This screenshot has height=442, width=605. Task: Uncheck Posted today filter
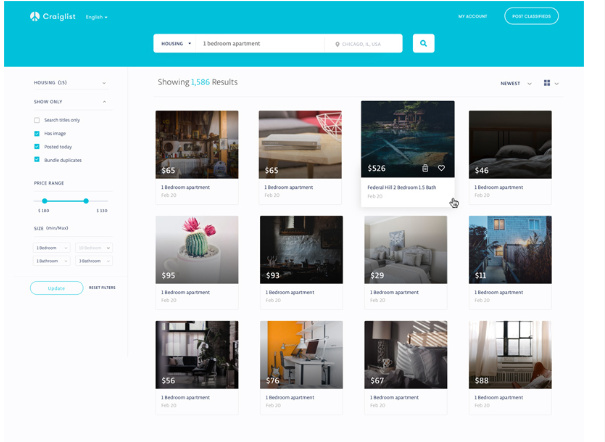(37, 146)
